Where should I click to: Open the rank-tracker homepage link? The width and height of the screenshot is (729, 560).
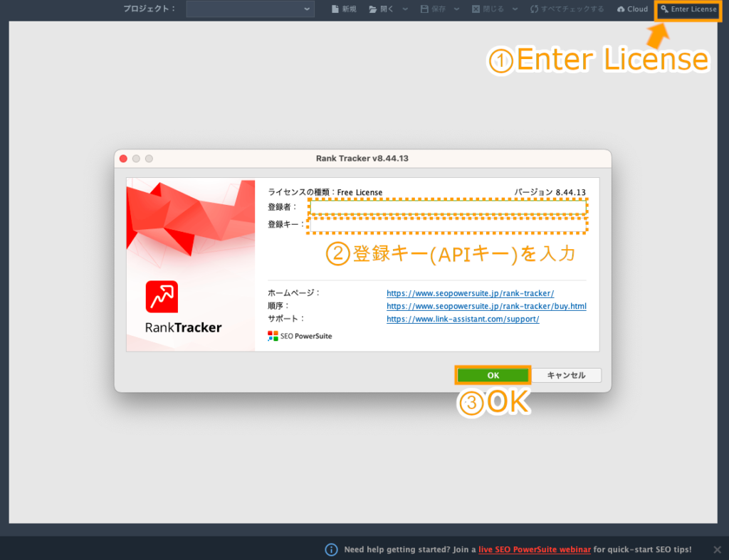point(470,293)
